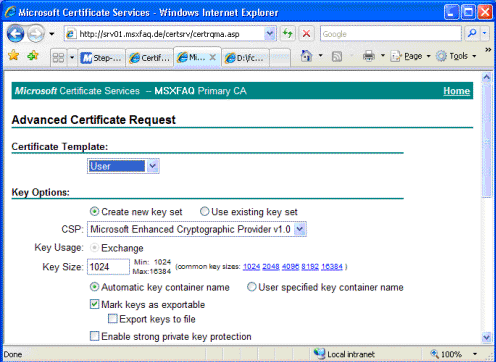The width and height of the screenshot is (496, 362).
Task: Go back with the browser Back arrow
Action: (x=16, y=34)
